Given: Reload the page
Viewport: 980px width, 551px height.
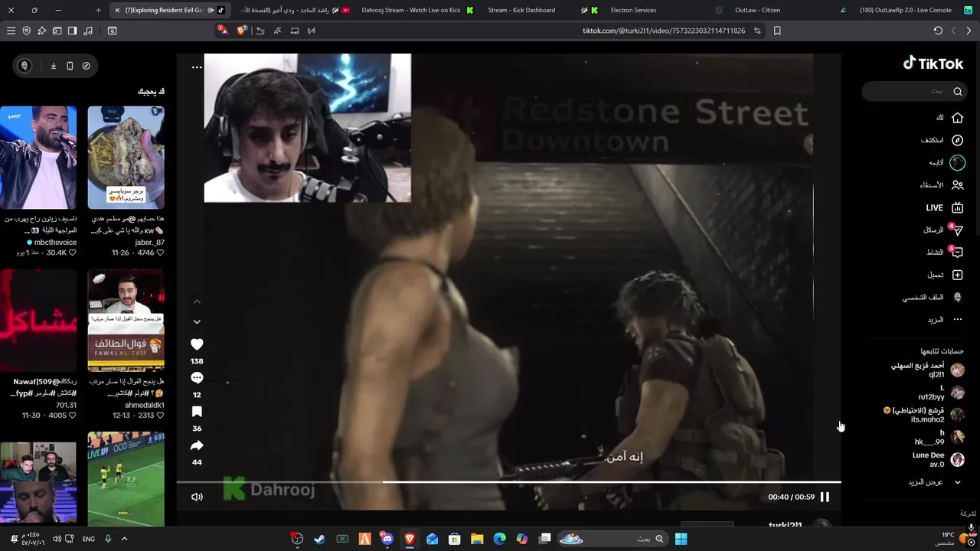Looking at the screenshot, I should coord(938,31).
